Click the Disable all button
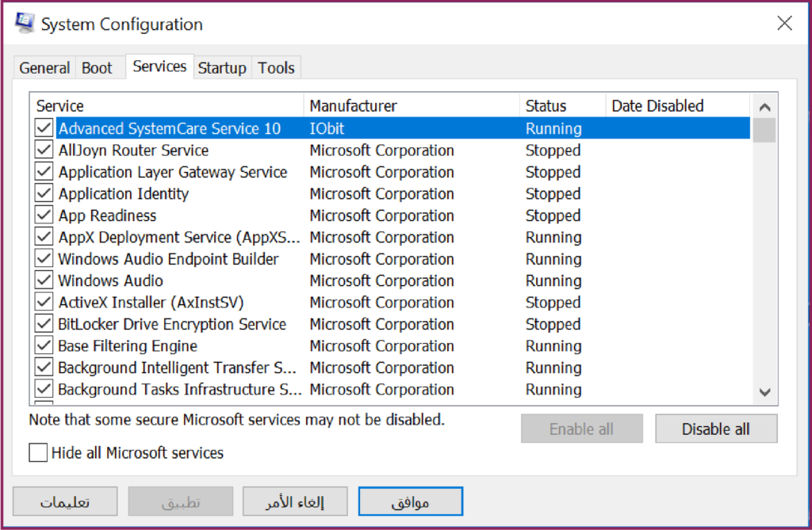The image size is (812, 530). pyautogui.click(x=716, y=429)
